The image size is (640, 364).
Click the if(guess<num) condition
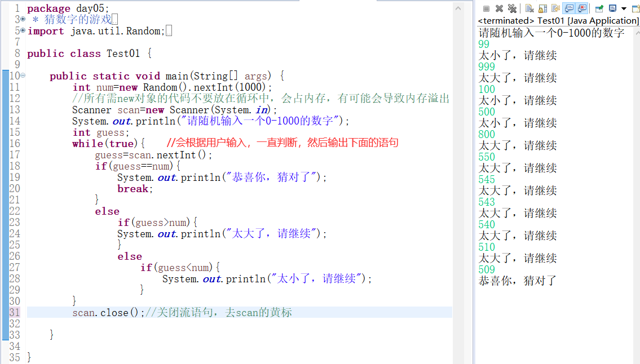click(x=180, y=267)
